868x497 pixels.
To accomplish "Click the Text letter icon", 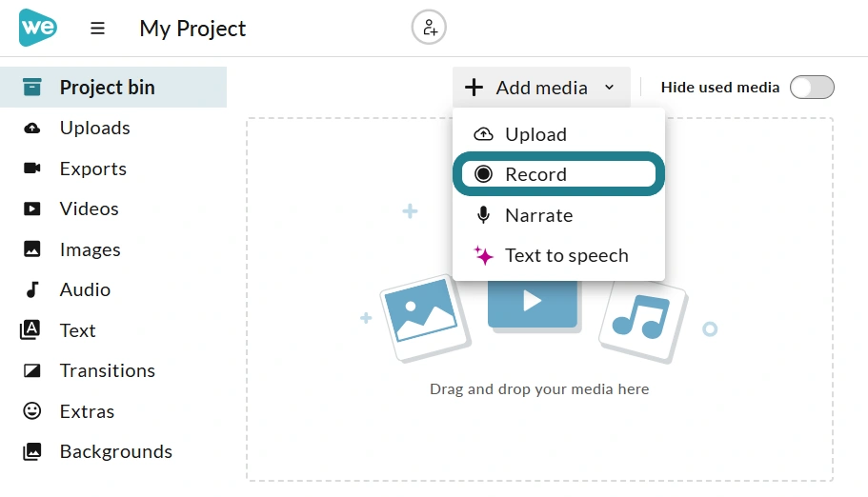I will tap(30, 329).
